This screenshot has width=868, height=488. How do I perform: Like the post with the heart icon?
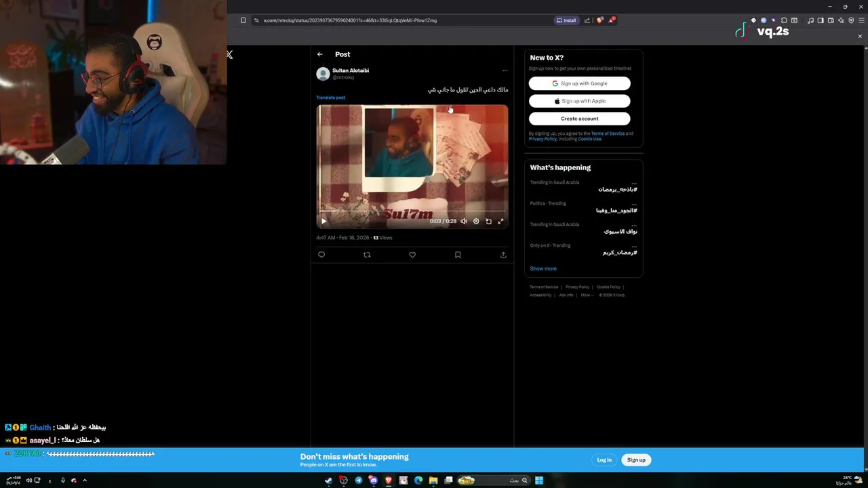pyautogui.click(x=412, y=255)
